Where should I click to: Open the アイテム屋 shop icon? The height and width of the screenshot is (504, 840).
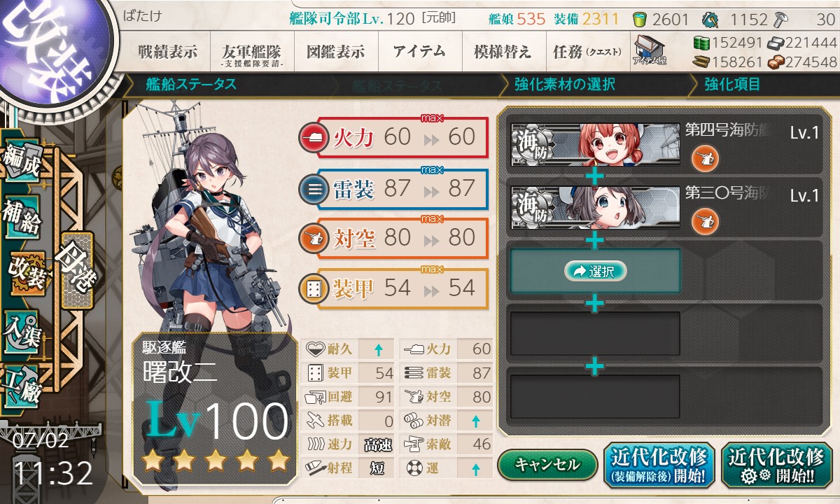[650, 51]
